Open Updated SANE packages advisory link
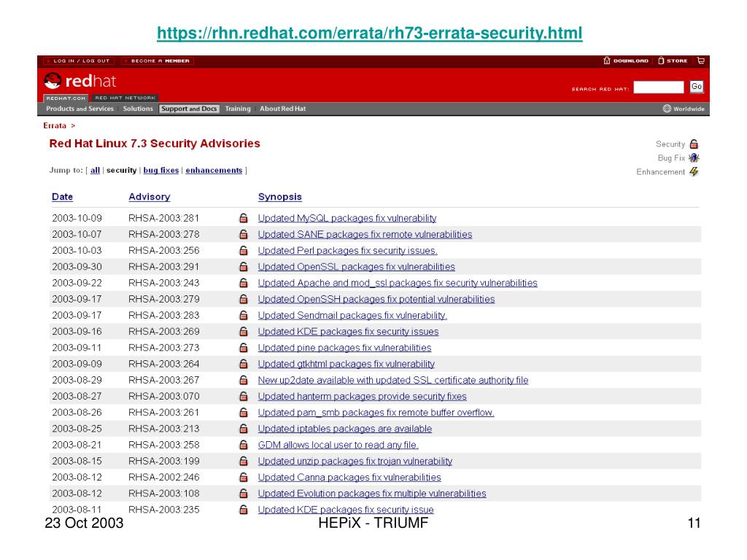This screenshot has width=747, height=560. 365,234
